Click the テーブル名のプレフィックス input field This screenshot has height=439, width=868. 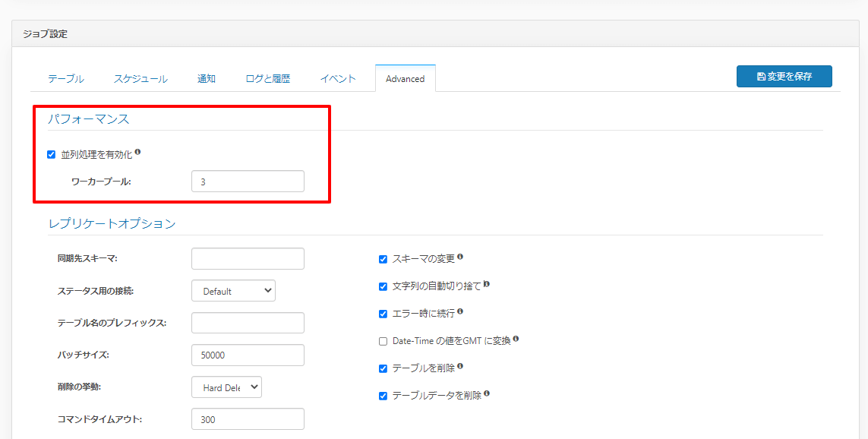248,323
